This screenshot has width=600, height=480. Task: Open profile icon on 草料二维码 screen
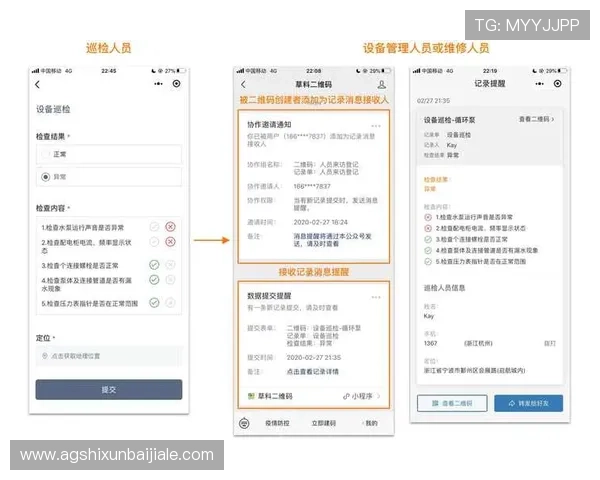[382, 85]
